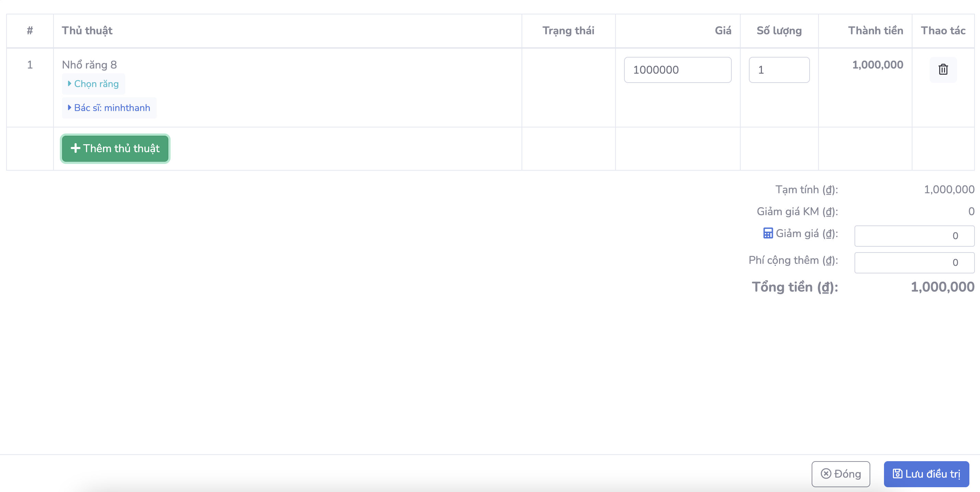Click the Thành tiền column header
The width and height of the screenshot is (980, 492).
tap(875, 30)
